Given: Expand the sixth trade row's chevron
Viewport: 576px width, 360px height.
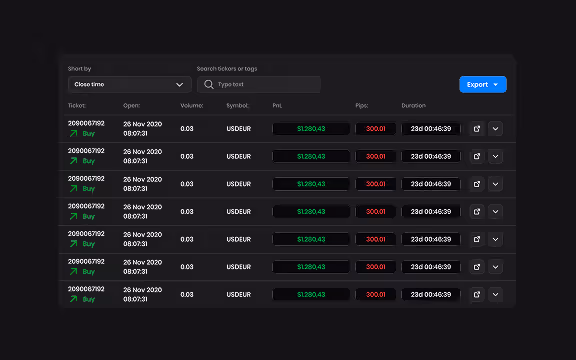Looking at the screenshot, I should [x=495, y=267].
